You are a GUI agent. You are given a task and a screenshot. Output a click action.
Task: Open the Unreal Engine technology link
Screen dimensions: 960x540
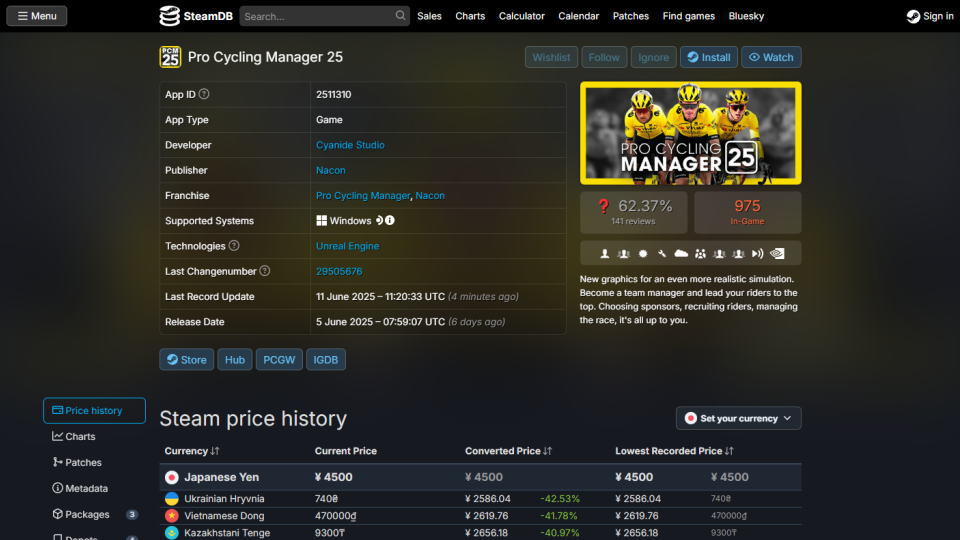click(x=347, y=246)
